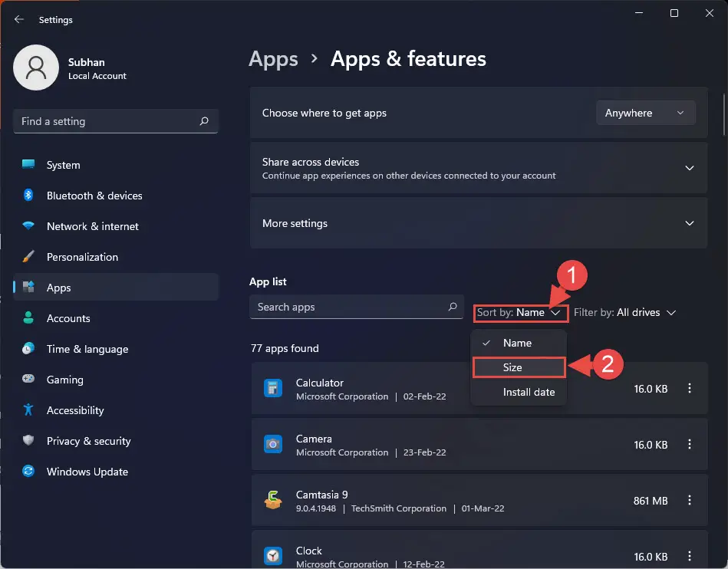Click the Subhan account name

pyautogui.click(x=87, y=62)
